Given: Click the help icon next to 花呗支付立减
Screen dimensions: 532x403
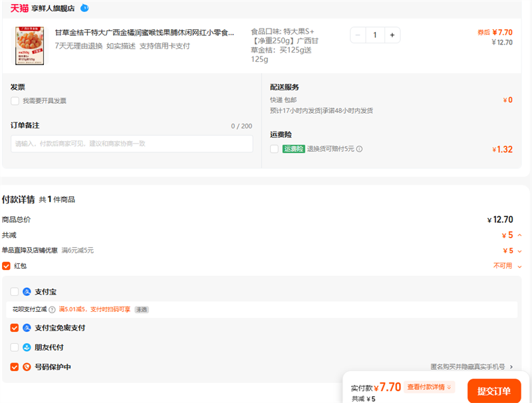Looking at the screenshot, I should pos(52,309).
